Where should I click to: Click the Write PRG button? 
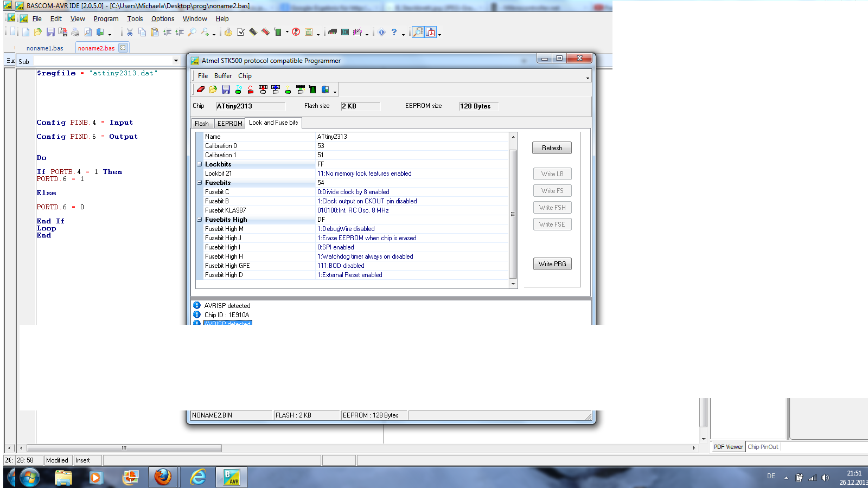pos(552,264)
